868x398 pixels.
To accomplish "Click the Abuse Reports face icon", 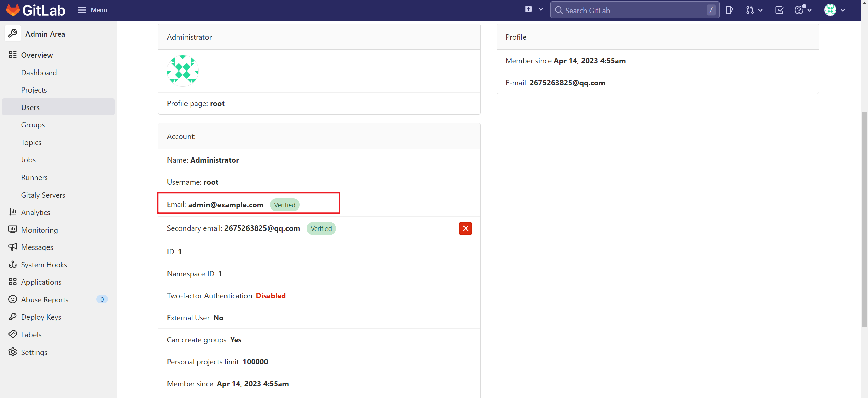I will (13, 299).
